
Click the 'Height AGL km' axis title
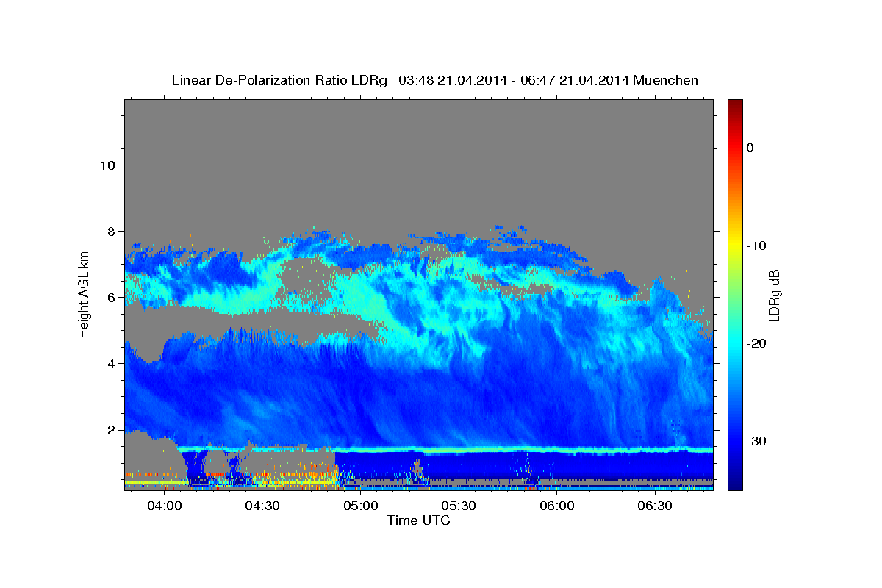(x=84, y=295)
